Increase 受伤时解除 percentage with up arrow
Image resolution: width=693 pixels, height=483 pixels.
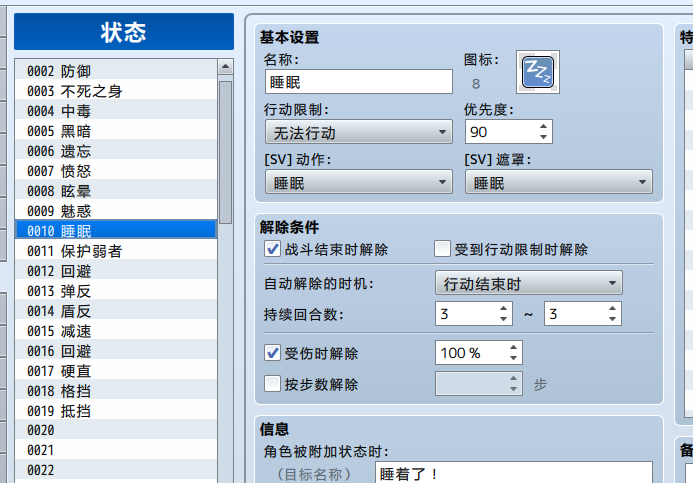[513, 347]
